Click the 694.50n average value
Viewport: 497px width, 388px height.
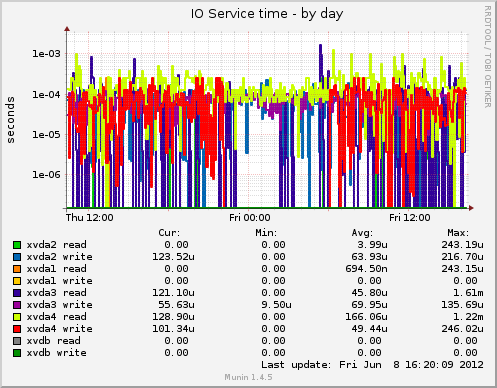366,269
